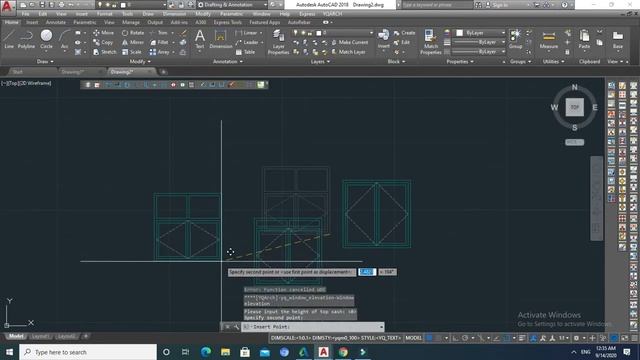
Task: Switch to the Model layout tab
Action: pos(16,336)
